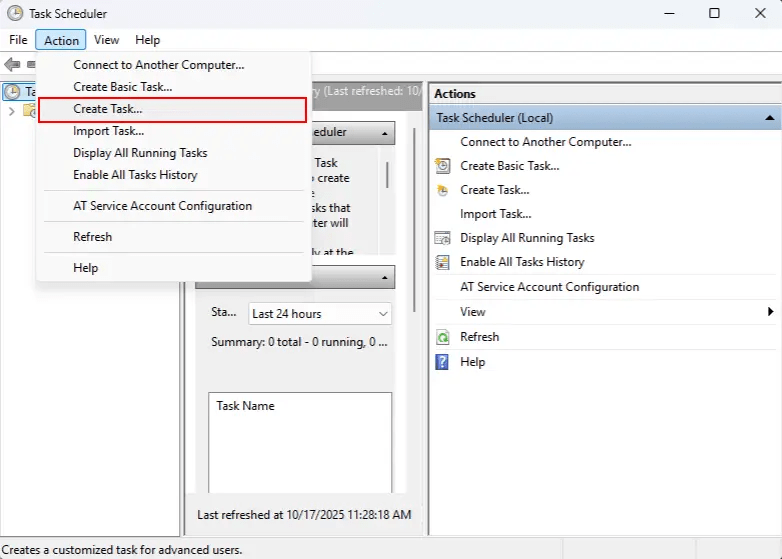
Task: Collapse the Task Scheduler (Local) actions section
Action: click(x=769, y=118)
